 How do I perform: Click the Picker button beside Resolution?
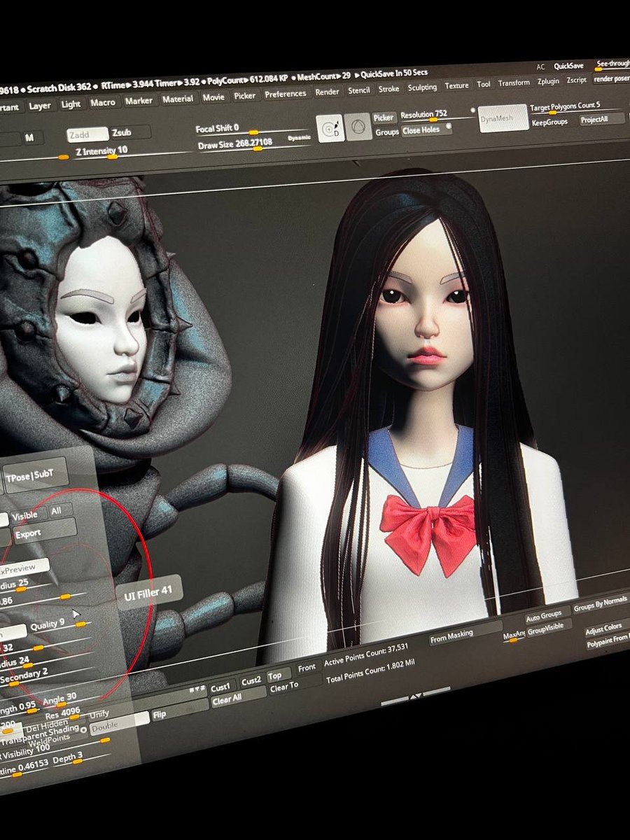click(384, 118)
